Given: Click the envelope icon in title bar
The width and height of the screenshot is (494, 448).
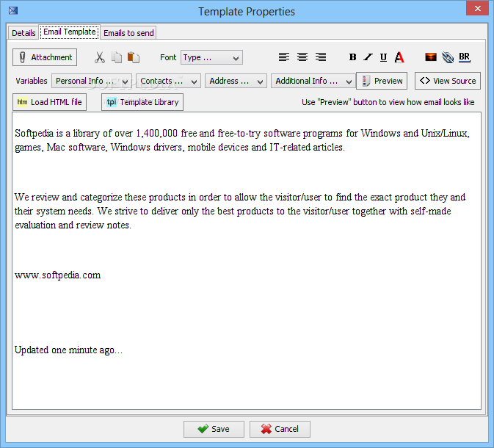Looking at the screenshot, I should pos(13,11).
